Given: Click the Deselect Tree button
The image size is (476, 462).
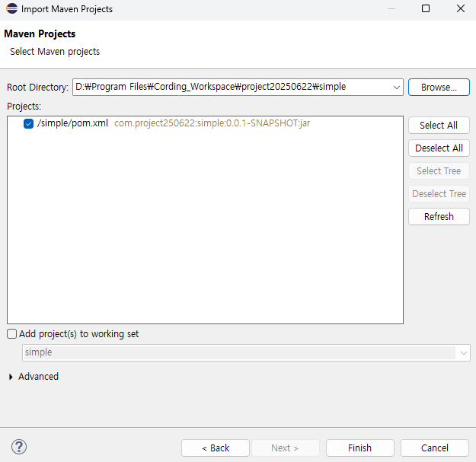Looking at the screenshot, I should 439,193.
